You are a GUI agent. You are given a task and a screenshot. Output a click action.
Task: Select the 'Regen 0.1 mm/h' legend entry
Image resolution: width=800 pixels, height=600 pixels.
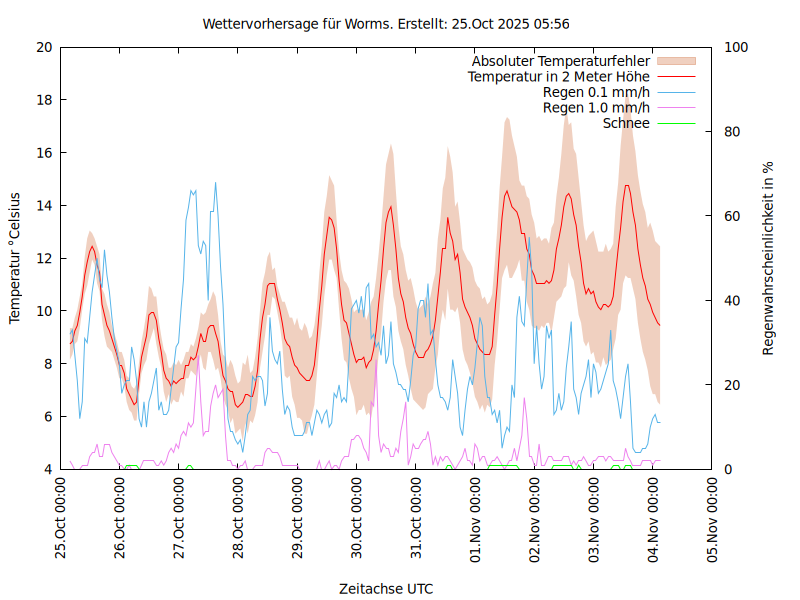(596, 92)
